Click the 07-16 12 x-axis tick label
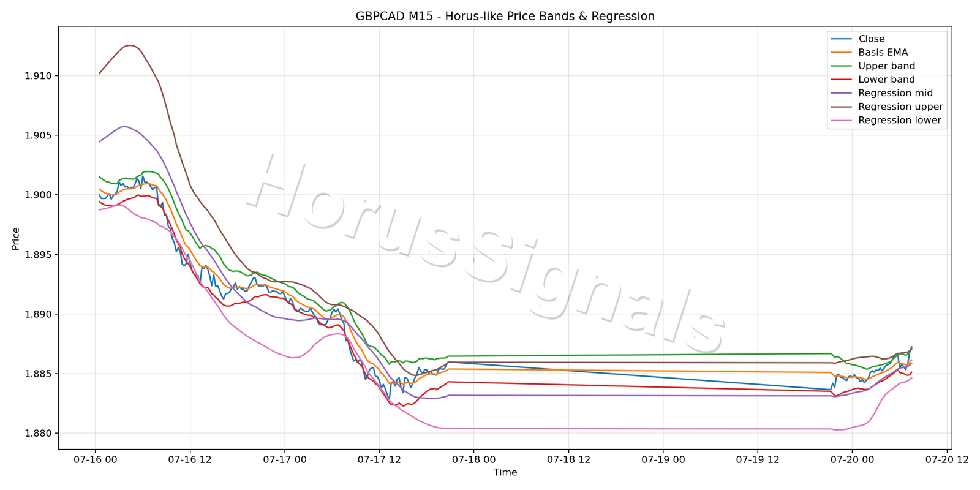 (x=190, y=459)
